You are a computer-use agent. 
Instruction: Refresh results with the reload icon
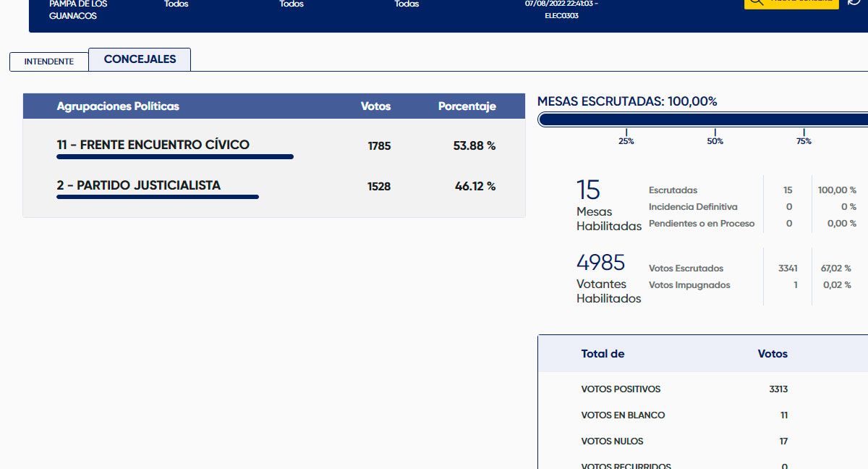pos(854,2)
